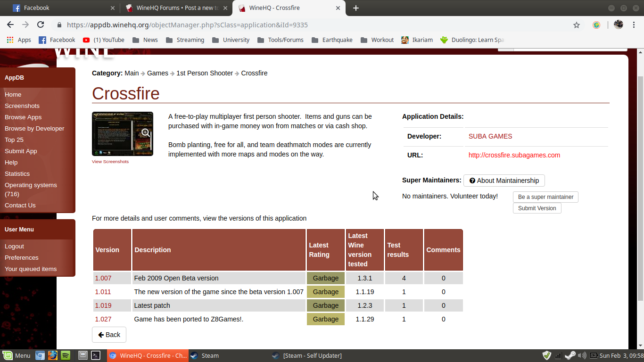Open the circular Chrome extension icon

point(596,25)
